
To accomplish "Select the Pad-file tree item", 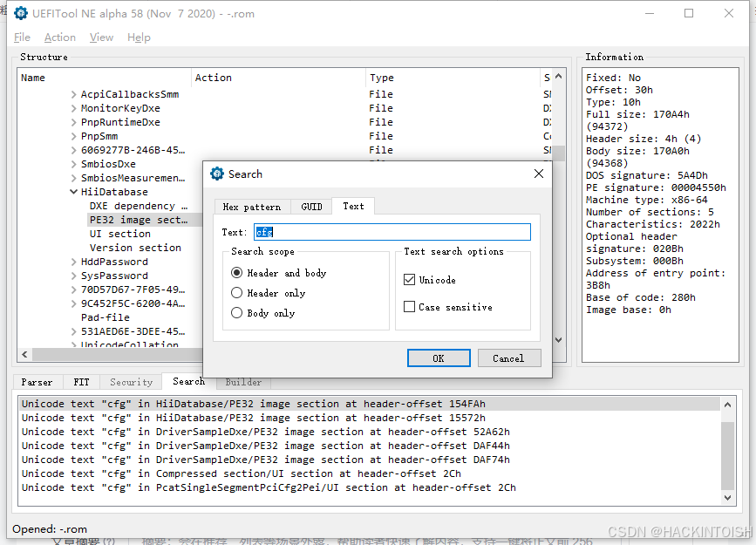I will tap(106, 317).
